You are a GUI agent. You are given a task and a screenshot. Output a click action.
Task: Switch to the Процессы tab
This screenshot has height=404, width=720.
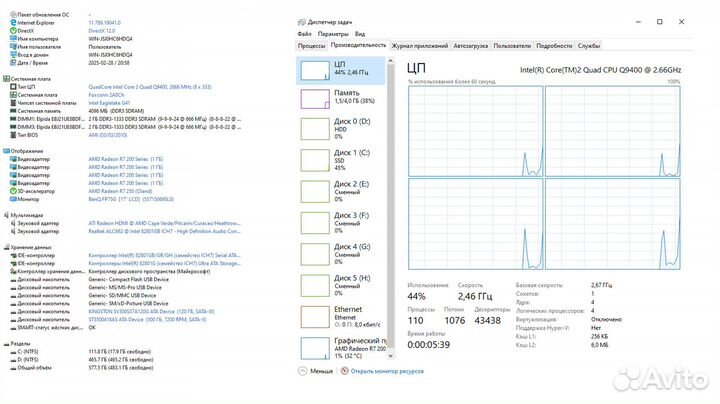pos(311,46)
